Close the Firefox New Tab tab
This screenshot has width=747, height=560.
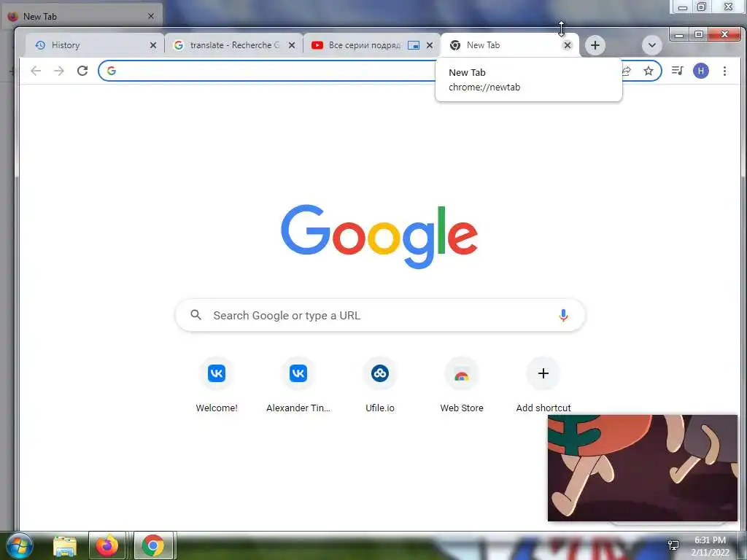tap(151, 16)
